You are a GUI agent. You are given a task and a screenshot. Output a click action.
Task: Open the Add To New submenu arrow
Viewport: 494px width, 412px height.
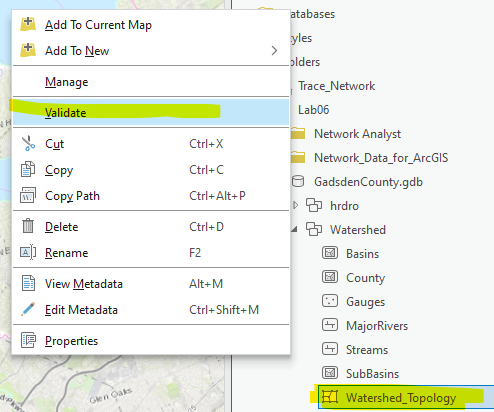274,51
